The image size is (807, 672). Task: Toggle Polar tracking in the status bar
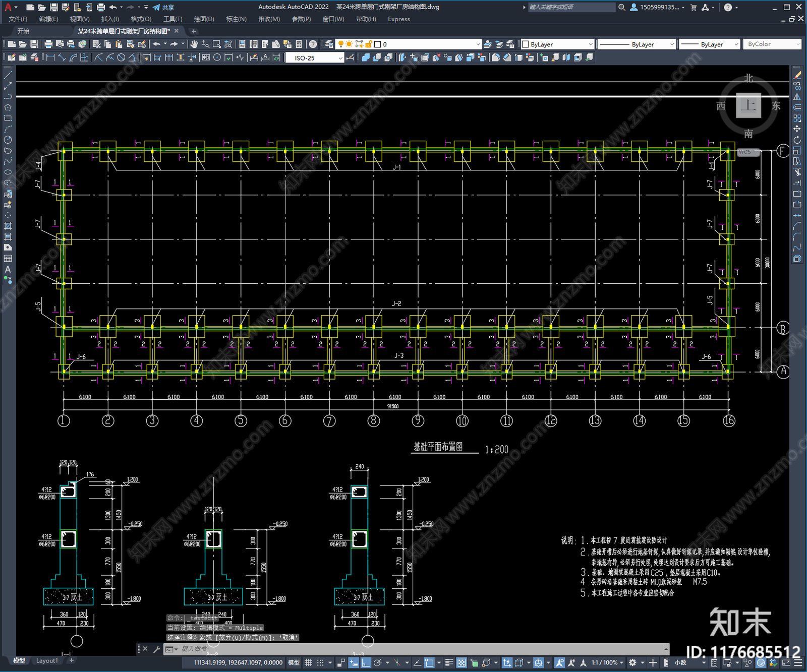[x=378, y=662]
